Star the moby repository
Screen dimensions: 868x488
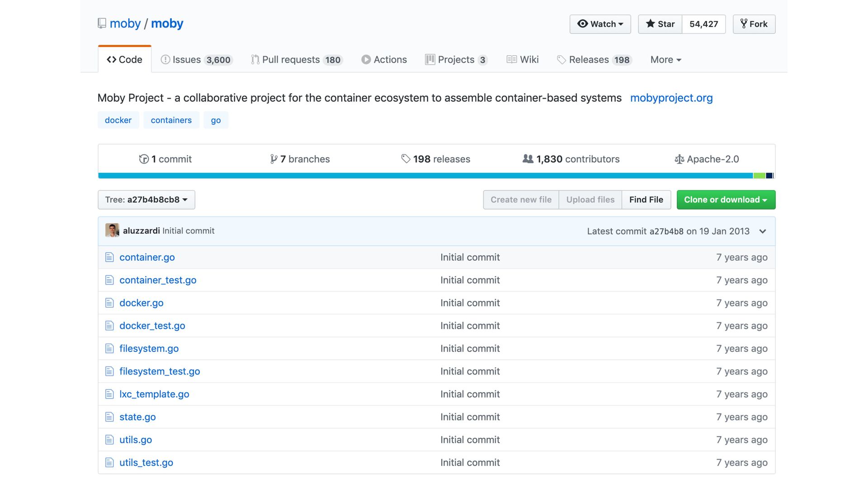coord(660,24)
